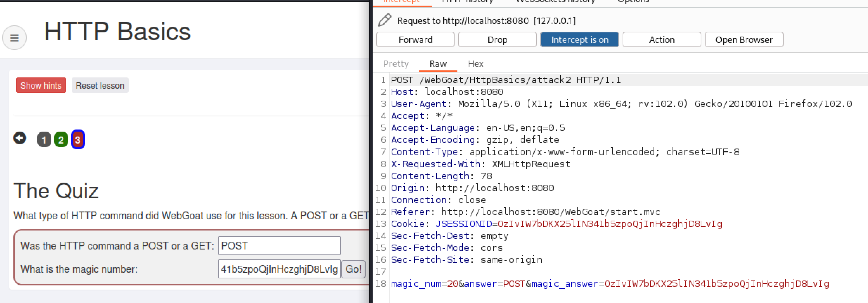The image size is (868, 303).
Task: Click the magic number input field
Action: pos(279,269)
